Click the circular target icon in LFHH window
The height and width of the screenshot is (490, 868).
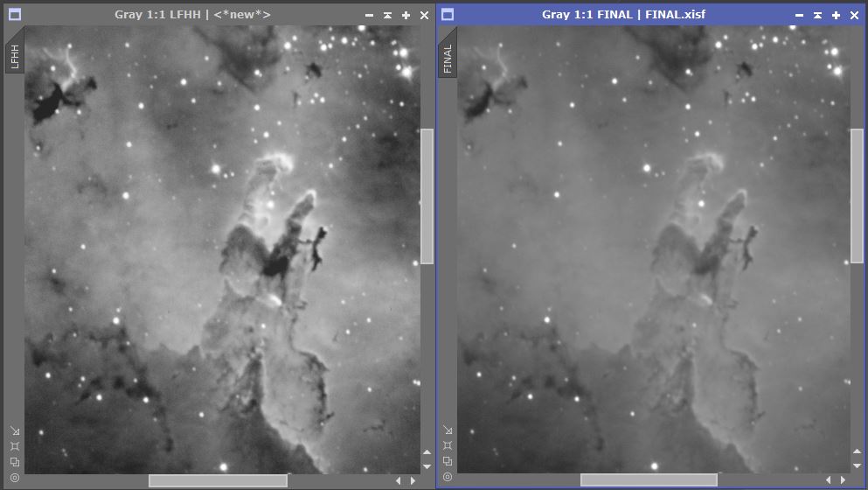pyautogui.click(x=15, y=478)
